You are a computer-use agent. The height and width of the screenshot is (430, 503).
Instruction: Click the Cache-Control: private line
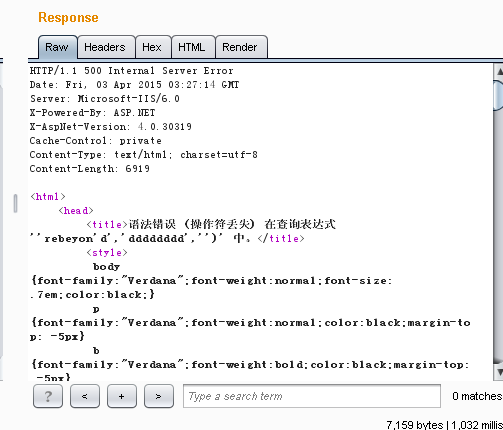[x=96, y=141]
